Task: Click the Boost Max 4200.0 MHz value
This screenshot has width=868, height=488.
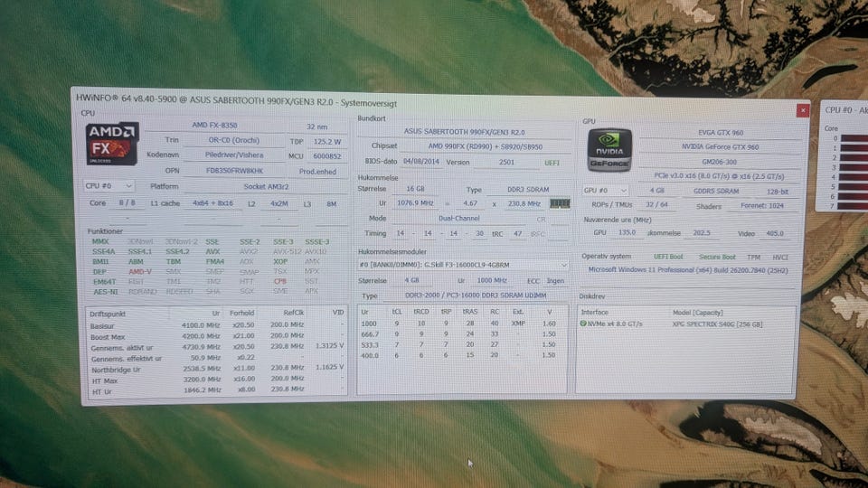Action: point(201,336)
